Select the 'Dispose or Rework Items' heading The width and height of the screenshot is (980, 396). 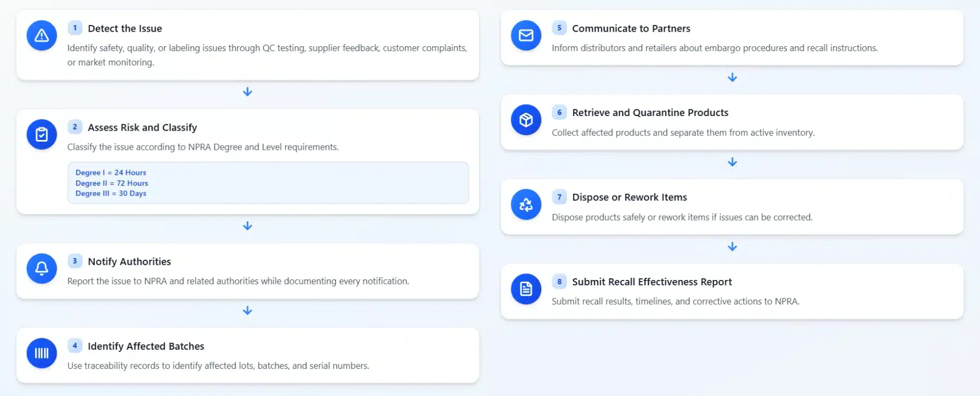(629, 197)
